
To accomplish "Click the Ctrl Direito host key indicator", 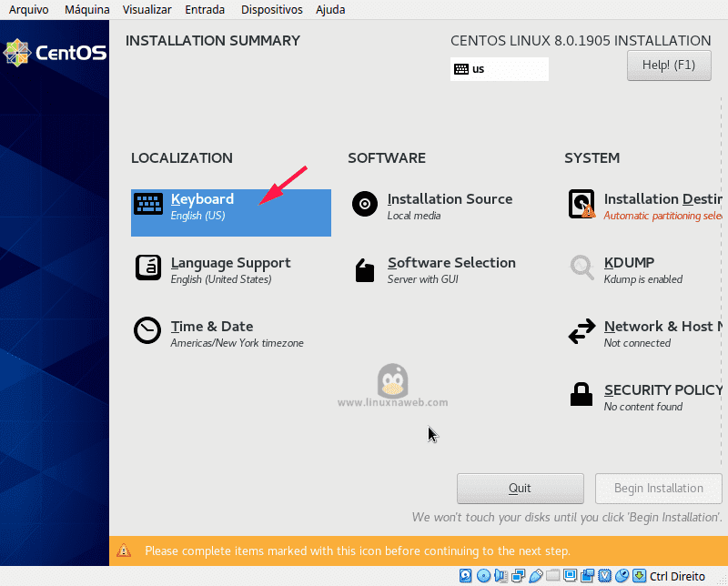I will pyautogui.click(x=677, y=576).
